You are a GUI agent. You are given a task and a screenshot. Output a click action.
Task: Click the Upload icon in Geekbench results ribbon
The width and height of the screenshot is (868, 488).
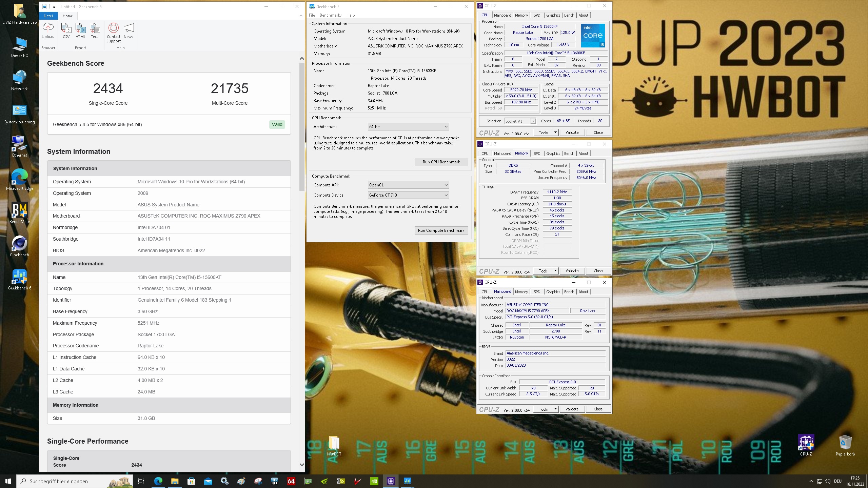(48, 30)
